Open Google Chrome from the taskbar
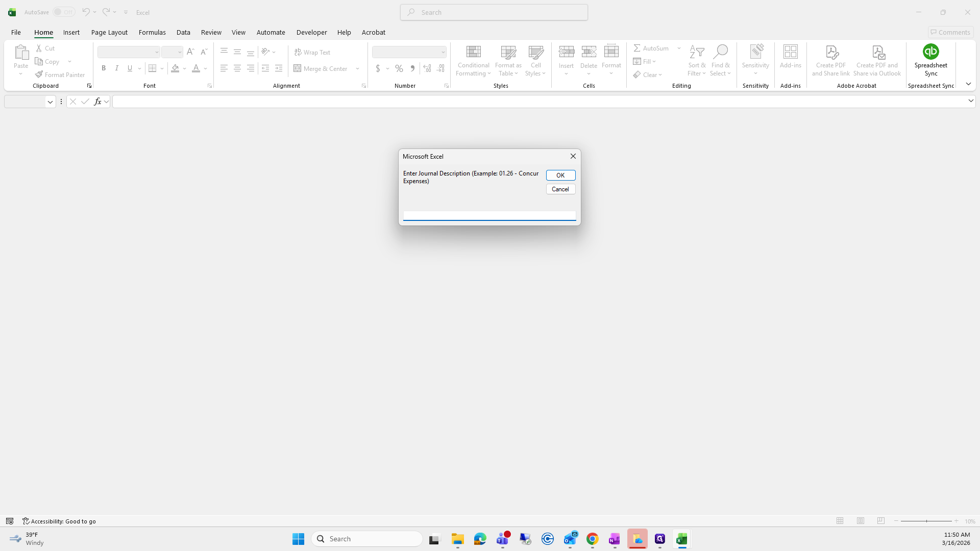Image resolution: width=980 pixels, height=551 pixels. 592,539
